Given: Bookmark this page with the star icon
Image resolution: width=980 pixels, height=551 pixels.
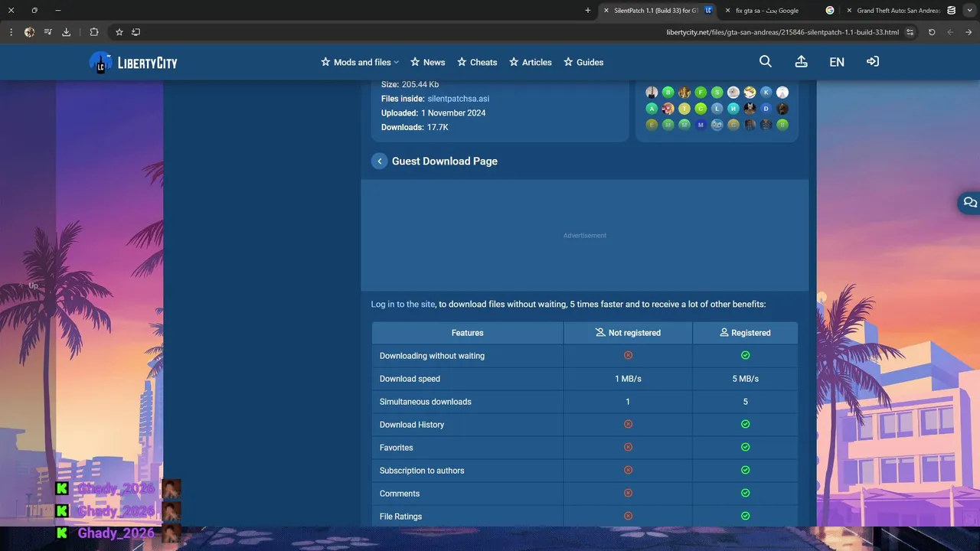Looking at the screenshot, I should 119,32.
